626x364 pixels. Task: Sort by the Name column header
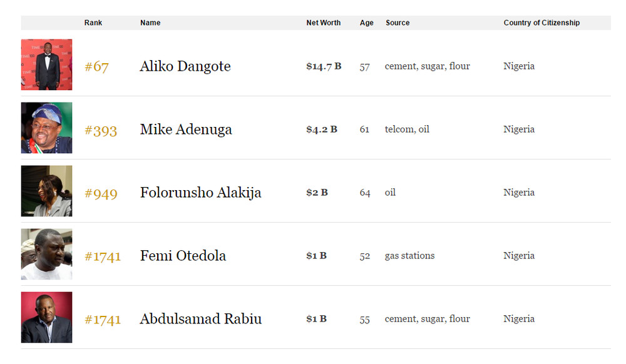(150, 23)
